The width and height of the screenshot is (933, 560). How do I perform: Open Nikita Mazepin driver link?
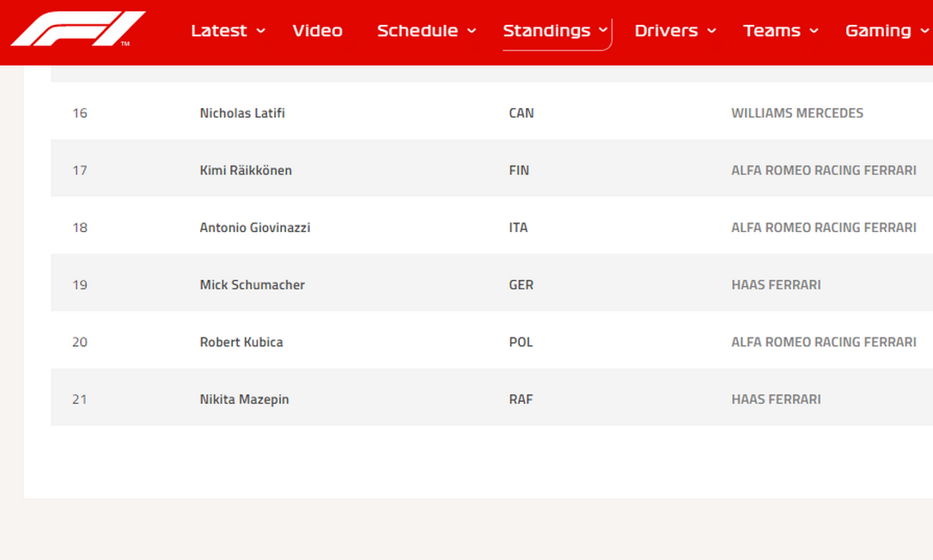pos(244,399)
